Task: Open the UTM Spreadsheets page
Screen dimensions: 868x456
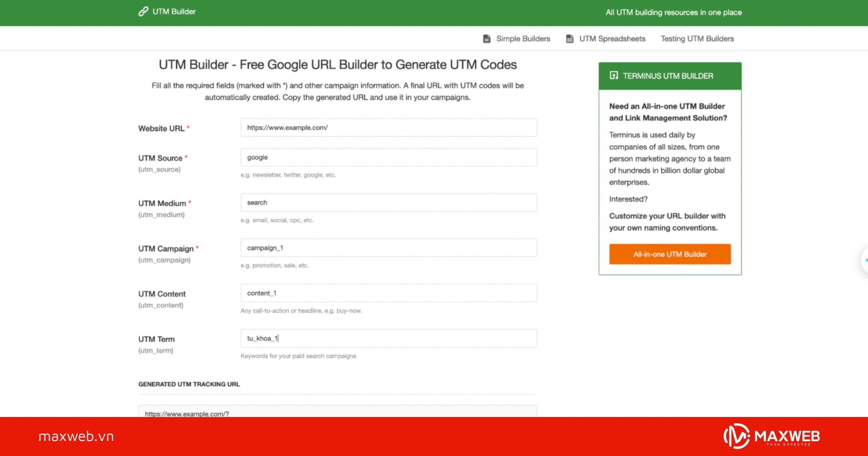Action: click(612, 38)
